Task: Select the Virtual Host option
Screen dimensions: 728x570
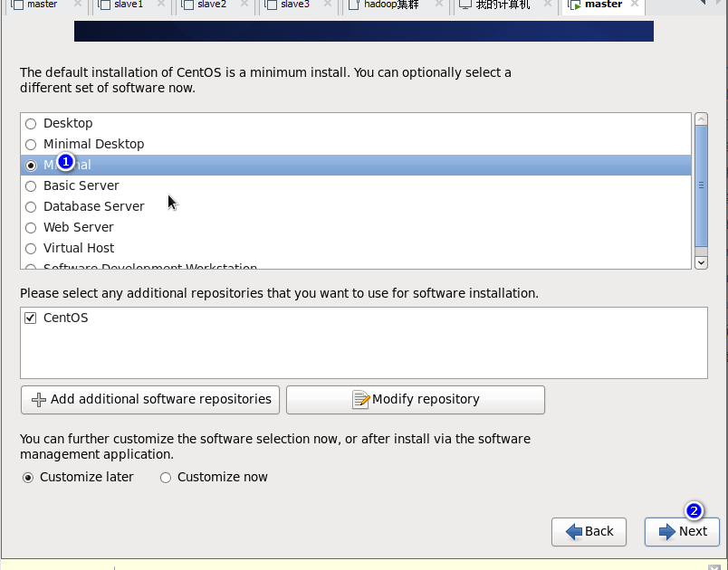Action: (x=31, y=249)
